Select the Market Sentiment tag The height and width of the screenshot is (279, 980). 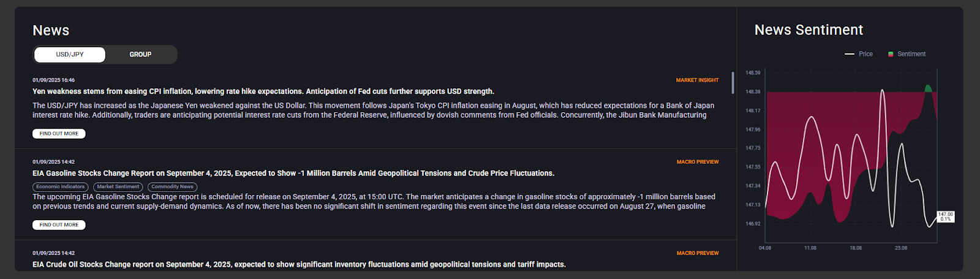click(x=118, y=187)
